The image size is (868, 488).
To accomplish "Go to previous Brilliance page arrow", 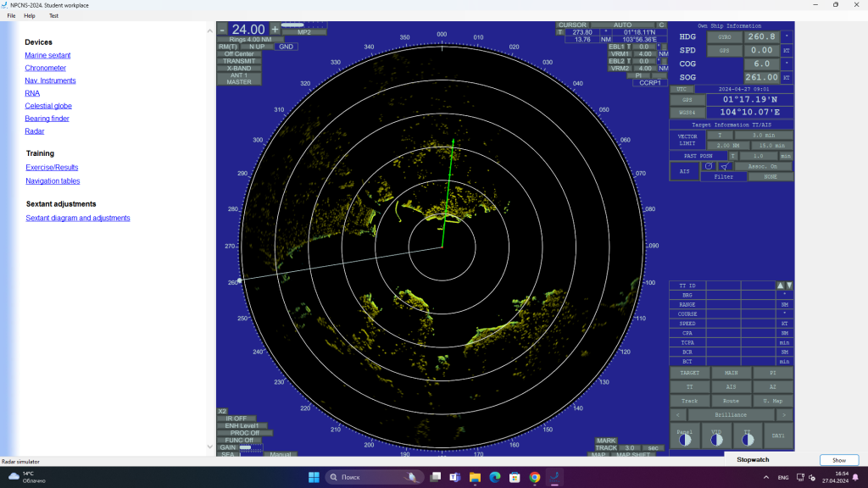I will [x=678, y=415].
